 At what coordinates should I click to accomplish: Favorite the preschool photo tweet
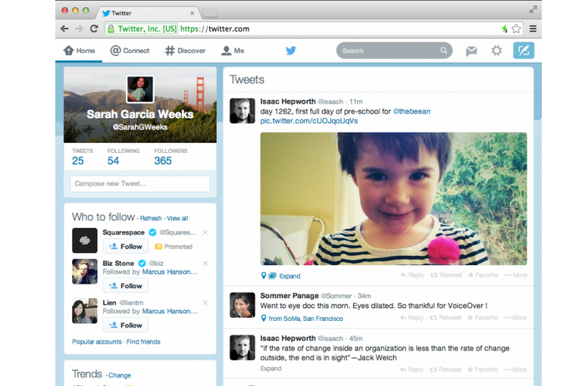[483, 275]
